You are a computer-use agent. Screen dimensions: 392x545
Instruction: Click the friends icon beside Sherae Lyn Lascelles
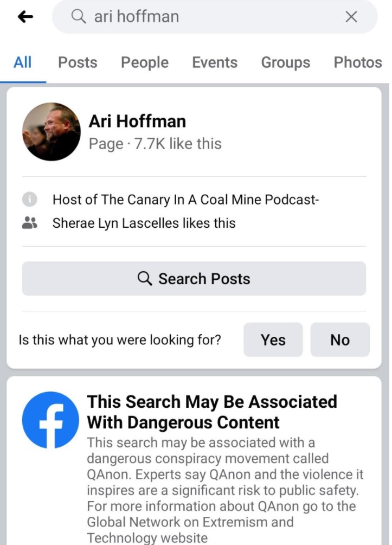click(29, 223)
